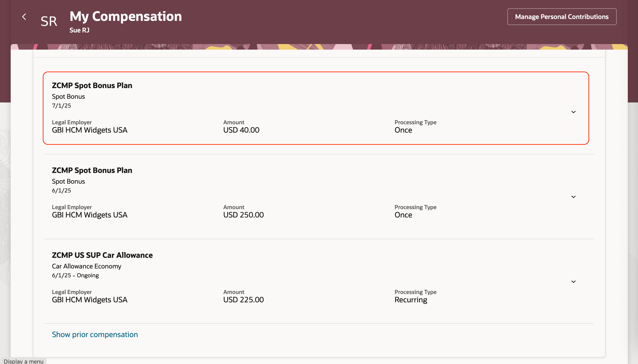Select the USD 40.00 amount value

click(x=241, y=130)
